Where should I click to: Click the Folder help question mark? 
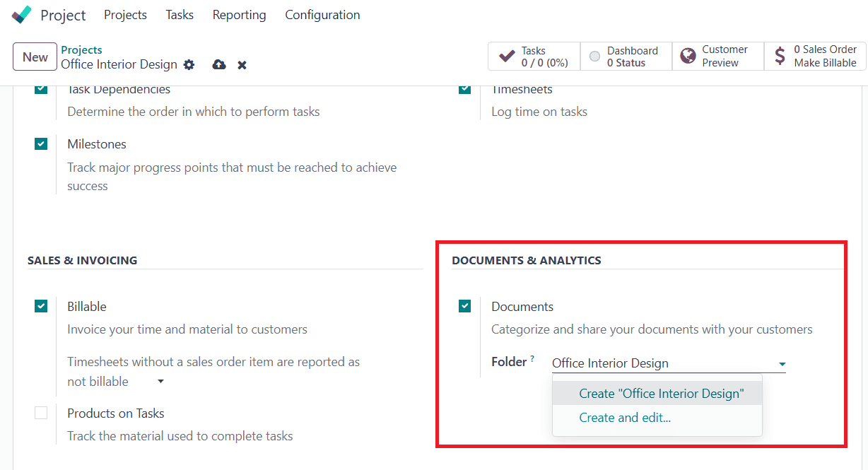(532, 359)
